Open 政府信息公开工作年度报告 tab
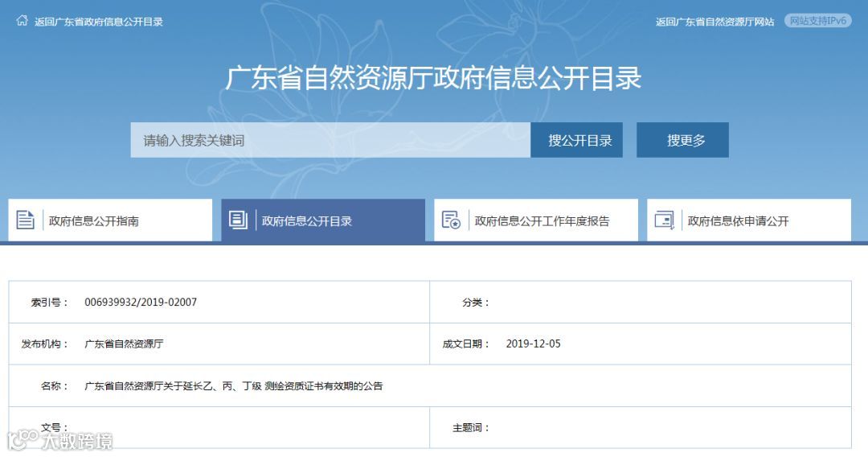Image resolution: width=868 pixels, height=457 pixels. point(536,220)
